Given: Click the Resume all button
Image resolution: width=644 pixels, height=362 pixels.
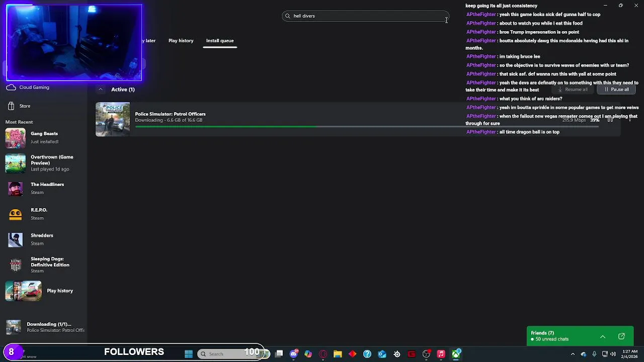Looking at the screenshot, I should click(573, 89).
